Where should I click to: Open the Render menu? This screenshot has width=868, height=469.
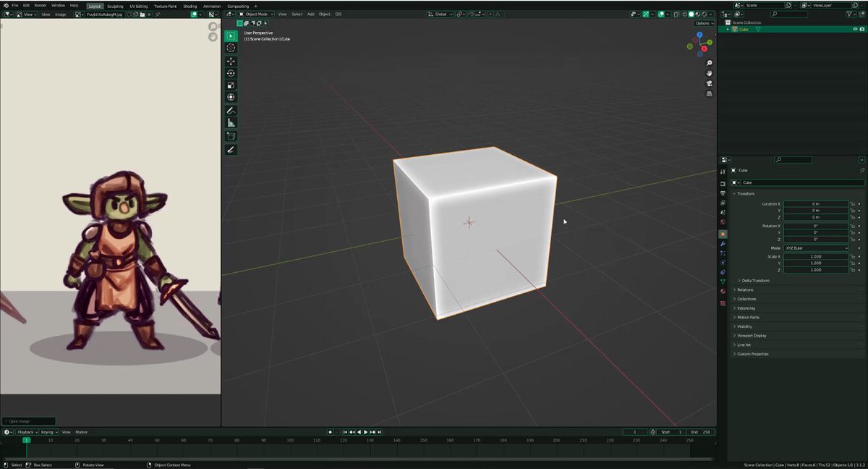[x=41, y=5]
